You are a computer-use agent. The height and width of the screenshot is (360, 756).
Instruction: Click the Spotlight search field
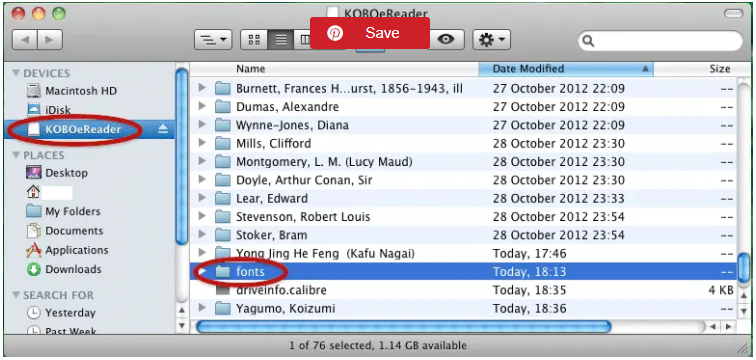click(661, 41)
